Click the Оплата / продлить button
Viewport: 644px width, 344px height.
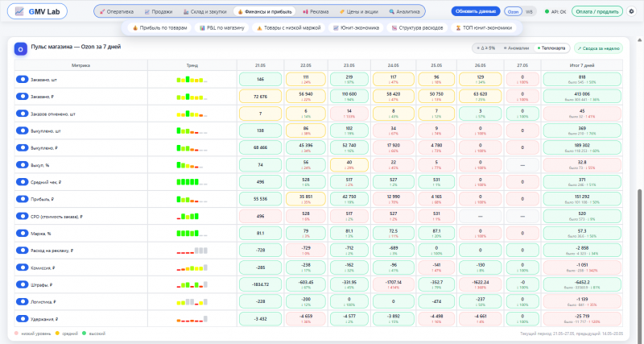pos(597,11)
